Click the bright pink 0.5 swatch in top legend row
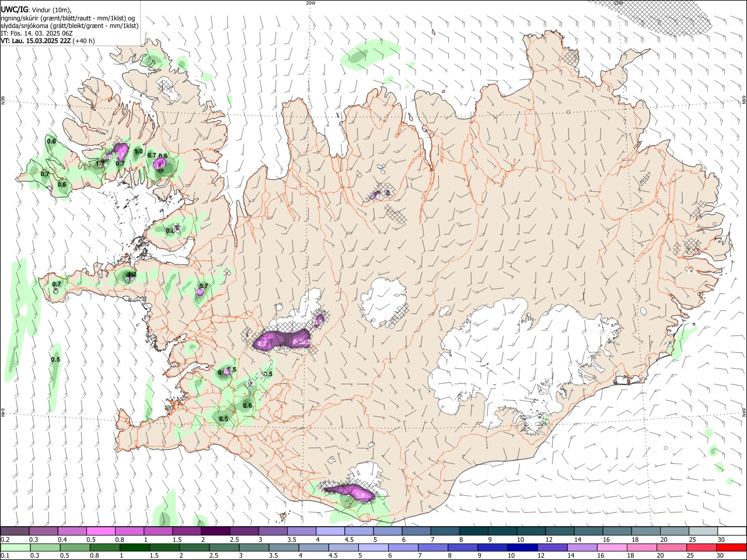 tap(100, 531)
